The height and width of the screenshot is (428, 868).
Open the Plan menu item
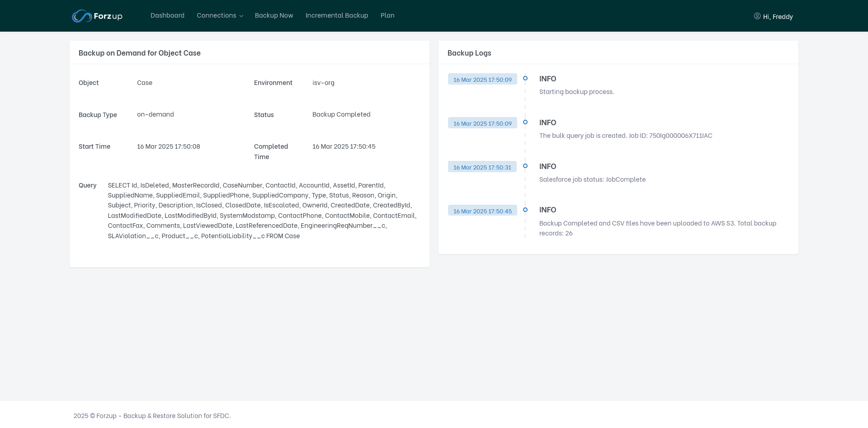387,15
